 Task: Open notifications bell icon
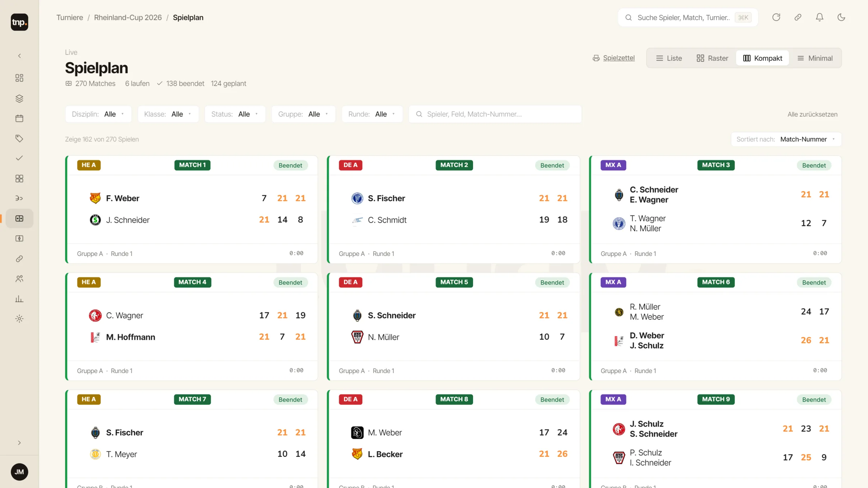click(x=820, y=17)
